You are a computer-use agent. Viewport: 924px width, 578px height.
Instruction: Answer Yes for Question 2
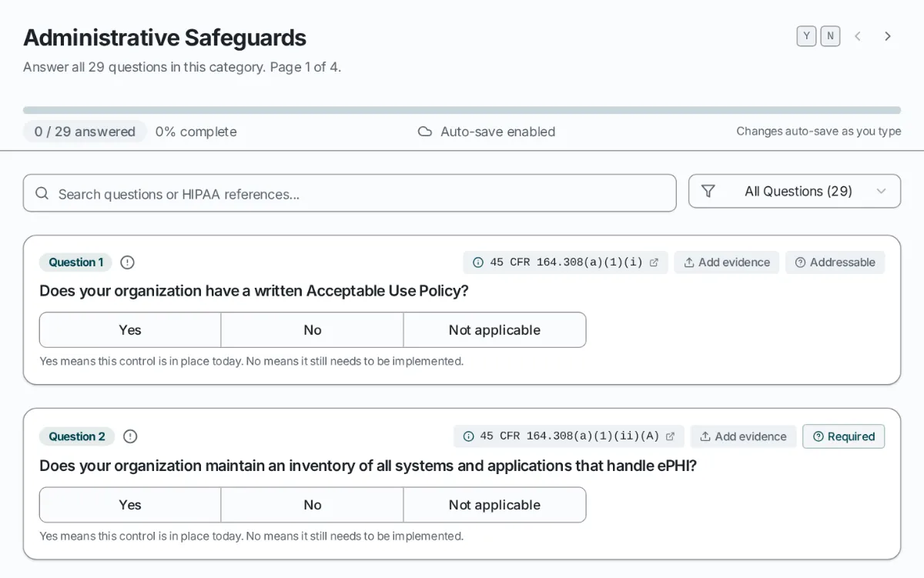point(130,505)
